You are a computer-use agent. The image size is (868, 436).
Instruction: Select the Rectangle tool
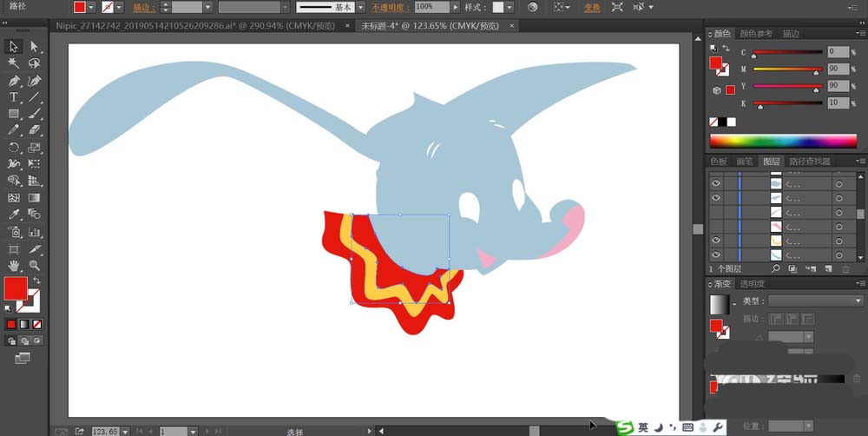click(14, 114)
